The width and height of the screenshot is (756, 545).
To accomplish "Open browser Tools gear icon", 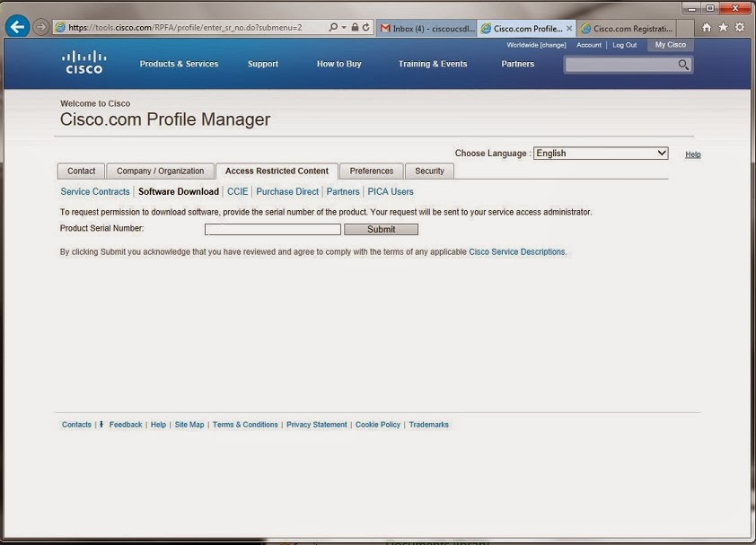I will pyautogui.click(x=740, y=28).
